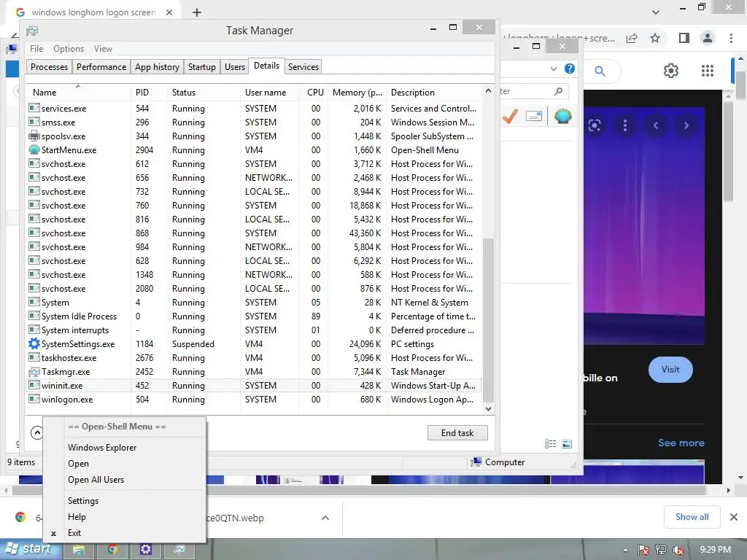Click the Google search magnifier icon
The height and width of the screenshot is (560, 747).
pyautogui.click(x=600, y=71)
